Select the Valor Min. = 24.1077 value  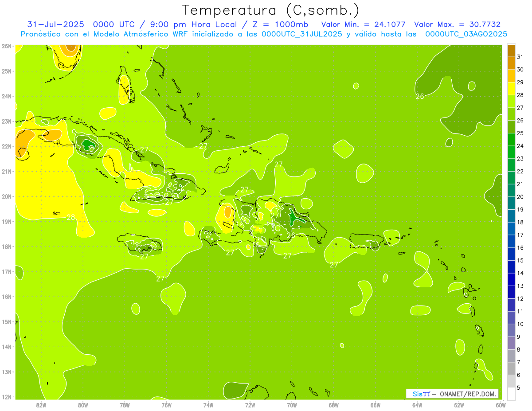tap(363, 24)
